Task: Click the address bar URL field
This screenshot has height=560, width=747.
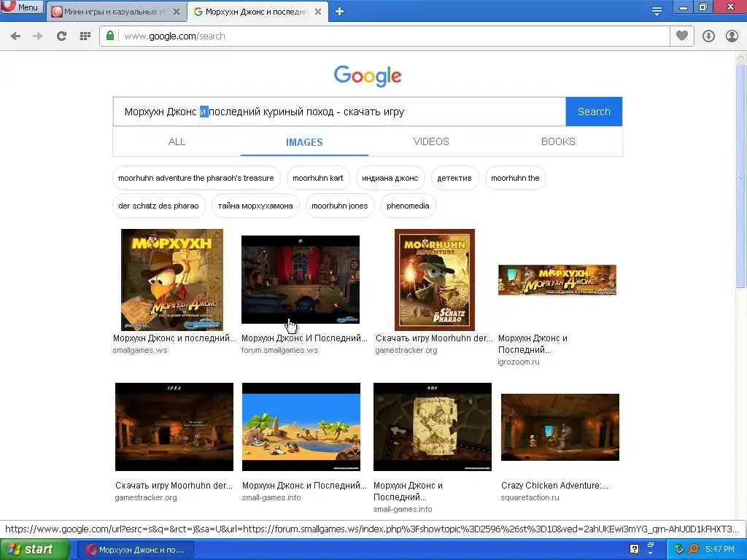Action: click(x=393, y=36)
